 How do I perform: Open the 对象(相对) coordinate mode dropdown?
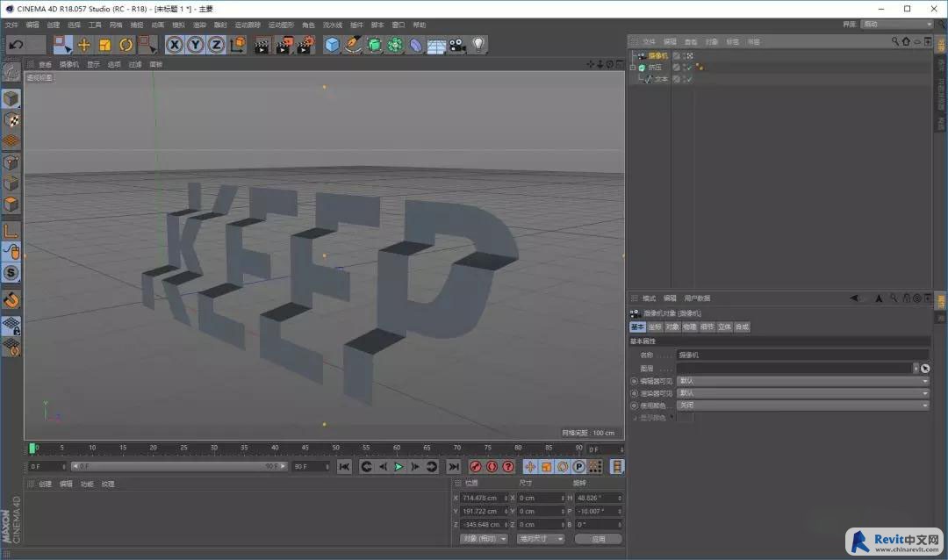(x=483, y=538)
